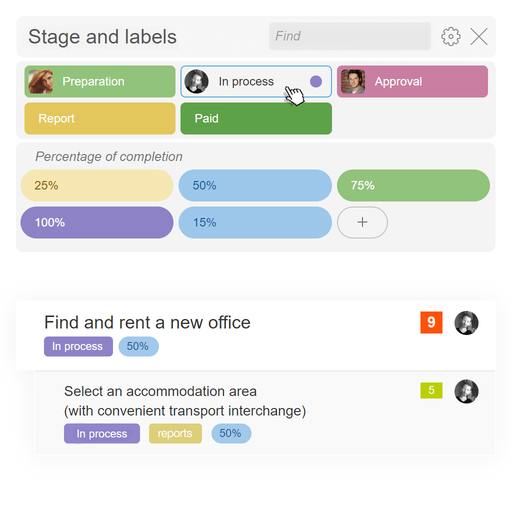Toggle the 100% completion label

[x=97, y=222]
